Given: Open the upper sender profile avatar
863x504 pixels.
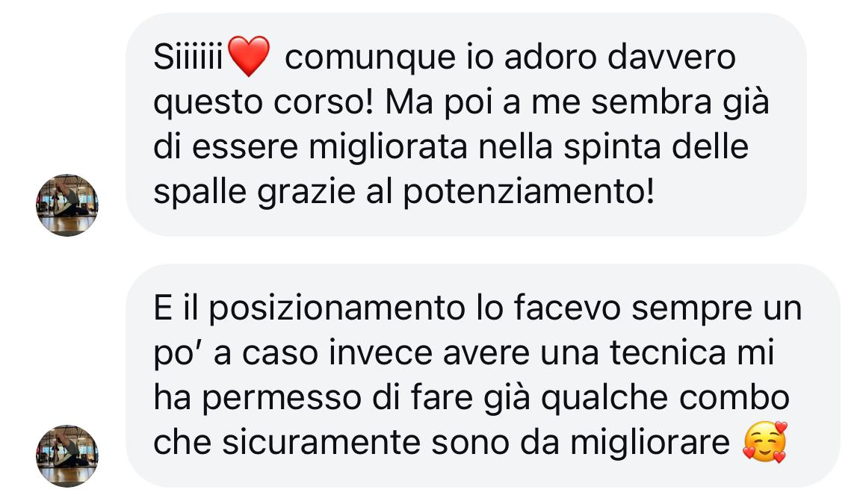Looking at the screenshot, I should pyautogui.click(x=67, y=205).
